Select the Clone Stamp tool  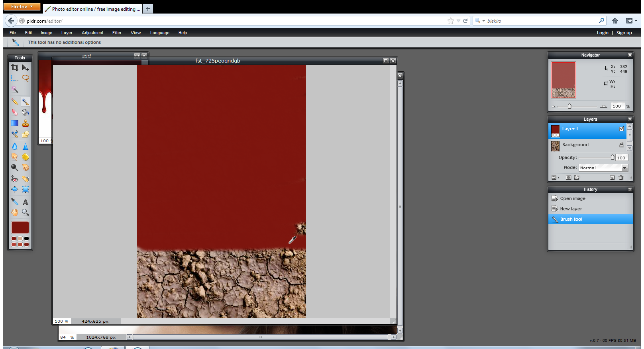(x=26, y=124)
